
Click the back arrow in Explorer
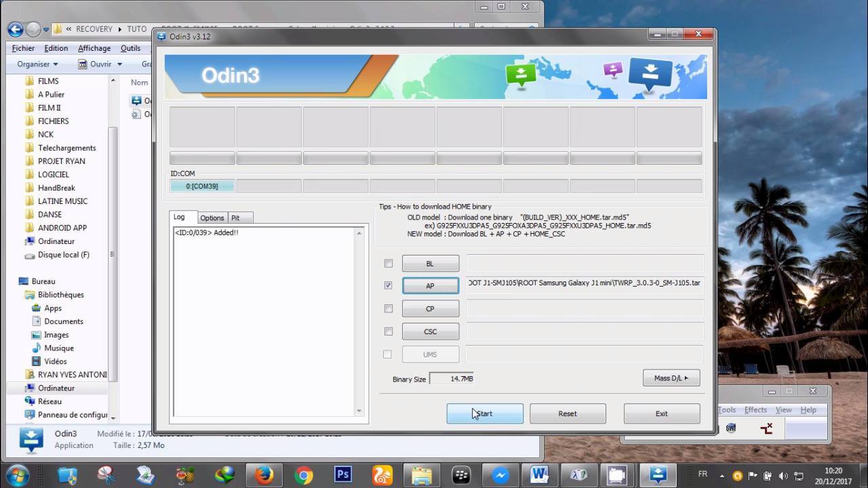tap(15, 29)
